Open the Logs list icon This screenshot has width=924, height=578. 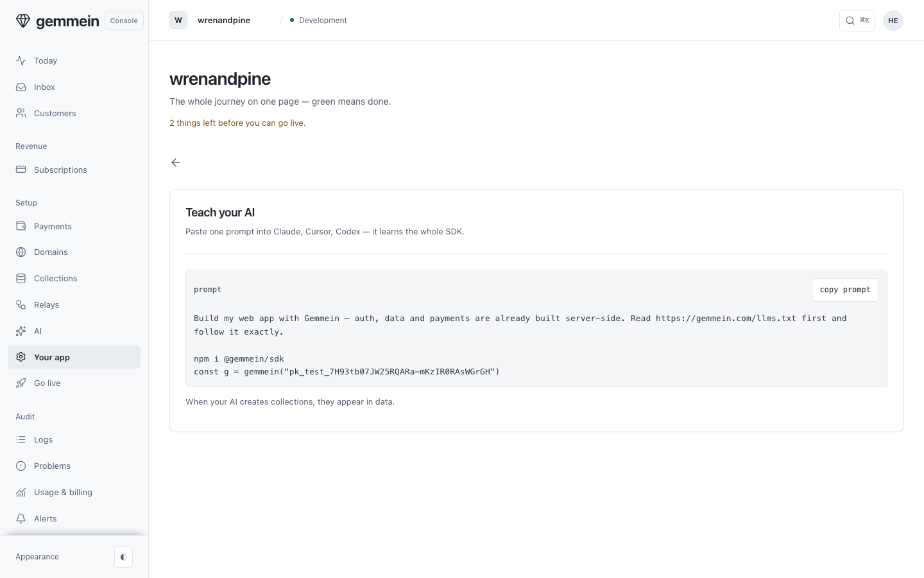click(21, 439)
